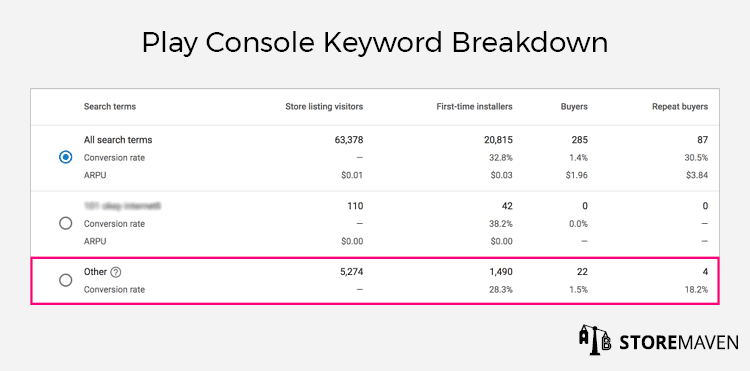Image resolution: width=750 pixels, height=371 pixels.
Task: Sort by Store listing visitors column
Action: [324, 107]
